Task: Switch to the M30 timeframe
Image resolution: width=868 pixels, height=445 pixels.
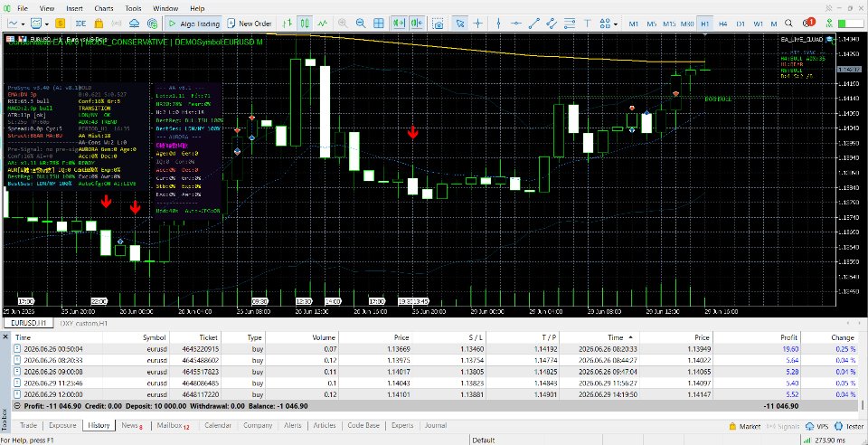Action: click(x=687, y=24)
